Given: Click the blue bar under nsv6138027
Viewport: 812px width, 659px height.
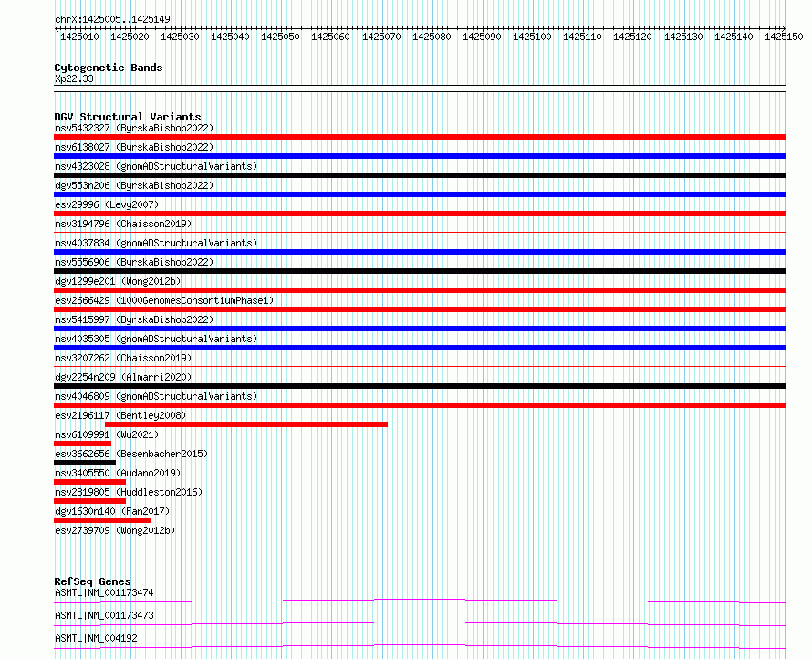Looking at the screenshot, I should [420, 156].
